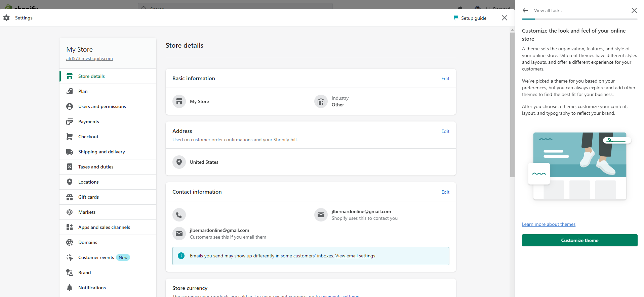Image resolution: width=644 pixels, height=297 pixels.
Task: Click the Taxes and duties receipt icon
Action: pyautogui.click(x=70, y=167)
